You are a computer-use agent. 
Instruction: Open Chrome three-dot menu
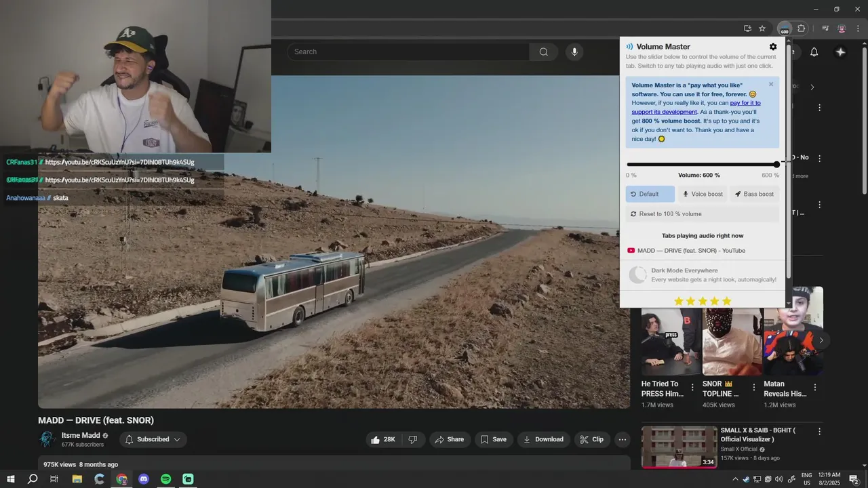point(858,28)
